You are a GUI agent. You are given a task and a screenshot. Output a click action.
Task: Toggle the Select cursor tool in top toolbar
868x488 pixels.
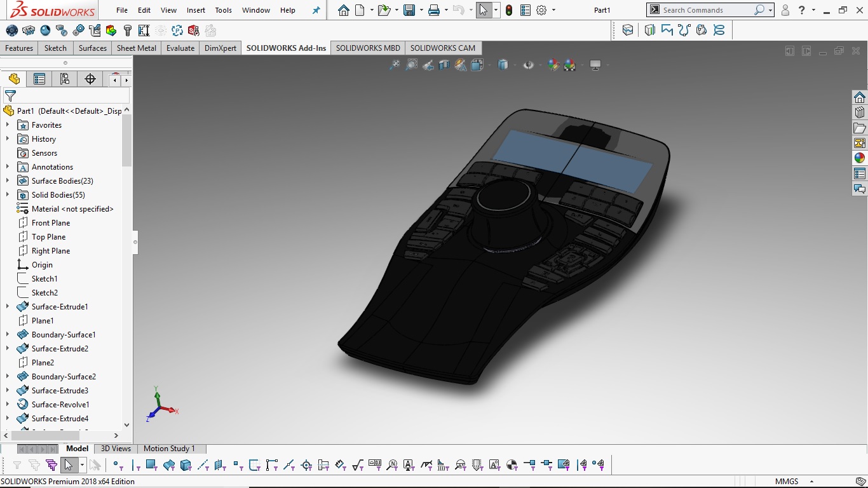click(484, 10)
